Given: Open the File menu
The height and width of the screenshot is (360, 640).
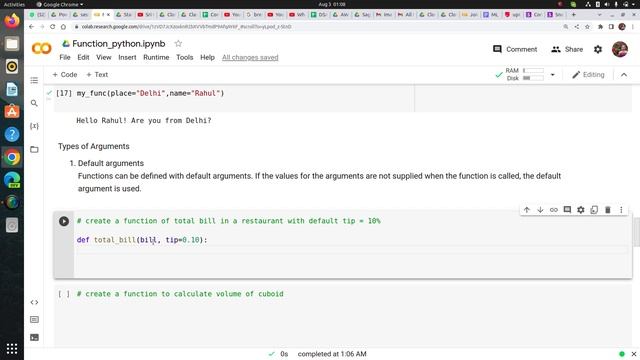Looking at the screenshot, I should tap(65, 58).
